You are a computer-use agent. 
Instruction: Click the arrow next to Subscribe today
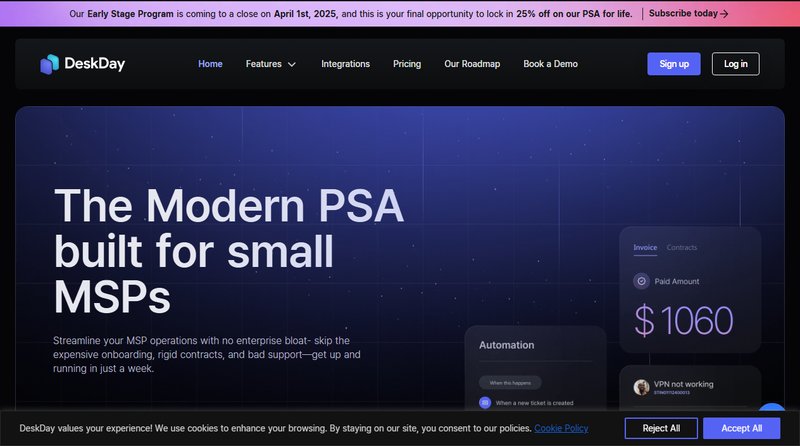point(724,14)
